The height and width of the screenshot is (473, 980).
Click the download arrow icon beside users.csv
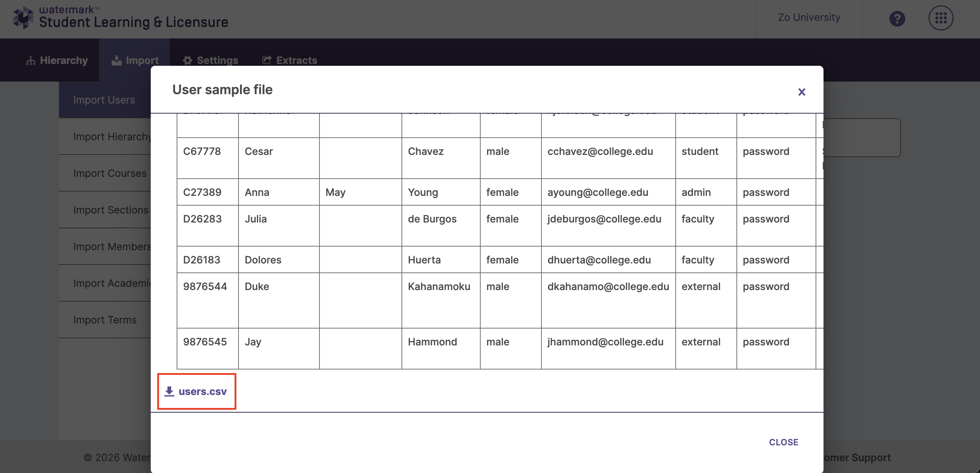[x=169, y=391]
